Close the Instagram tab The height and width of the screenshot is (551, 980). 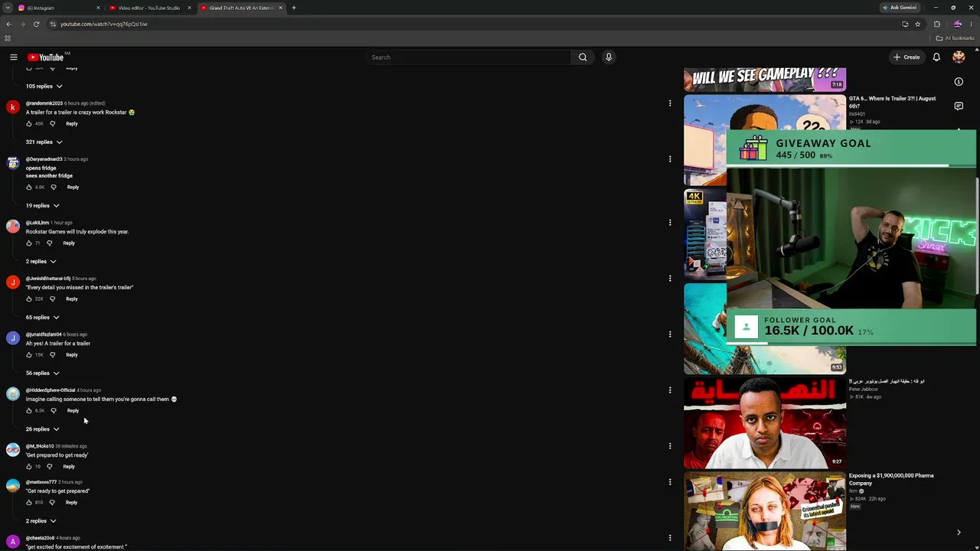click(x=98, y=8)
